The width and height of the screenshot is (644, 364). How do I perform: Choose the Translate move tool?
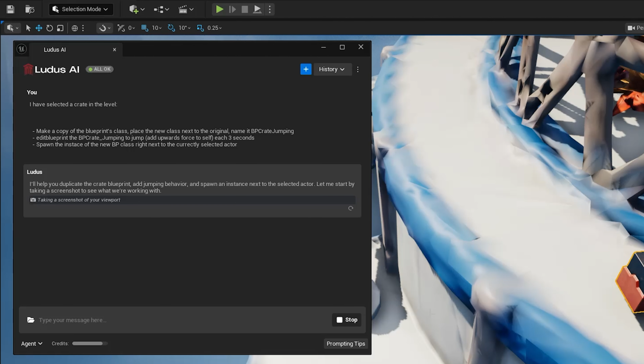point(39,28)
